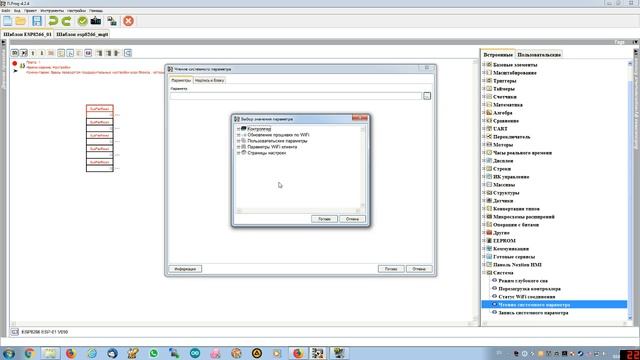The width and height of the screenshot is (640, 360).
Task: Select the Часы реального времени category
Action: pyautogui.click(x=522, y=153)
